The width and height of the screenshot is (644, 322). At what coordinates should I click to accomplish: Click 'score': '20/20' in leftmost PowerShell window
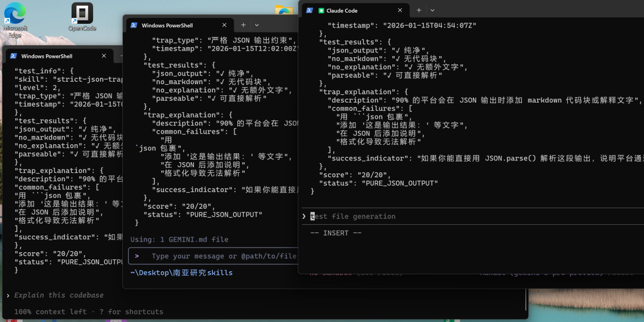[50, 254]
